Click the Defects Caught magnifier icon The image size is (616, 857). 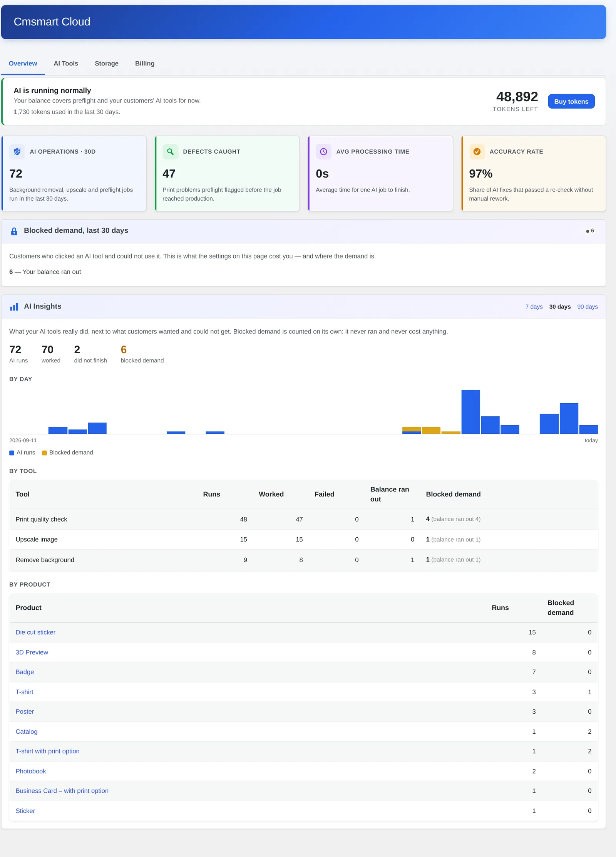(170, 152)
